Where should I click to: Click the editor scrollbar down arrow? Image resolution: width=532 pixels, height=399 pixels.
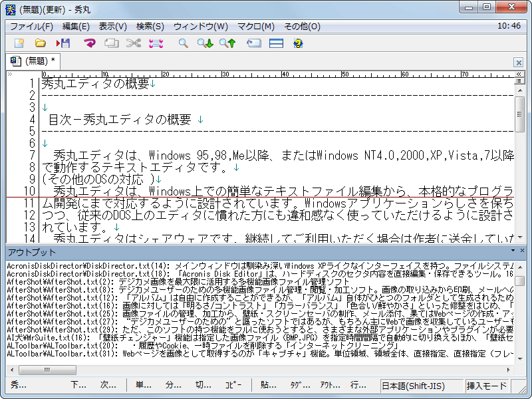tap(520, 237)
